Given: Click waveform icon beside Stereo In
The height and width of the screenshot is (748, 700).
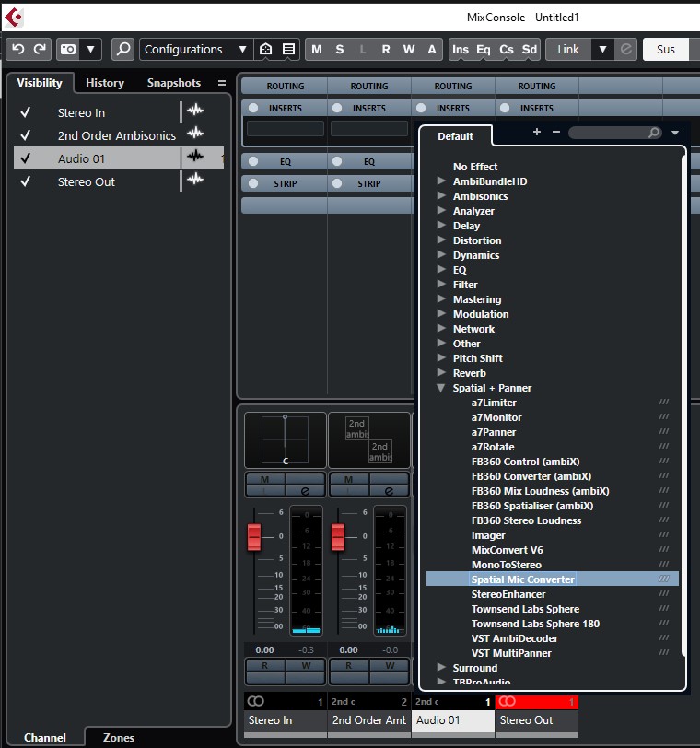Looking at the screenshot, I should pos(195,111).
